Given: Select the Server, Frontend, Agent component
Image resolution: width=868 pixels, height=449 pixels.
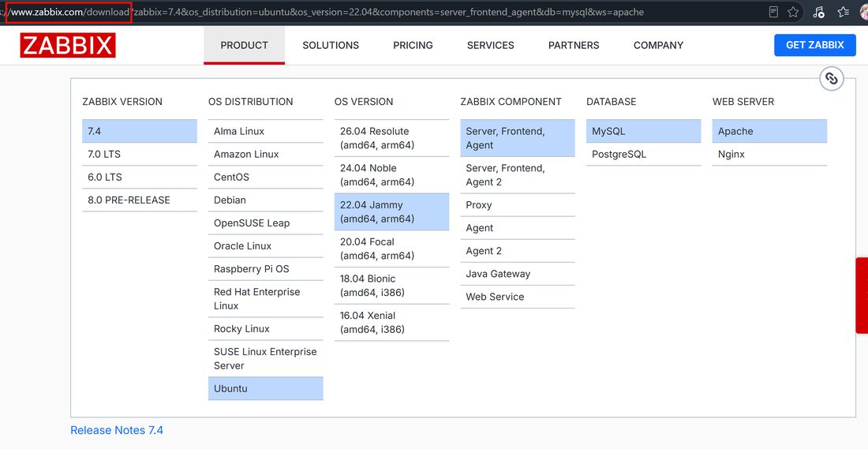Looking at the screenshot, I should tap(518, 138).
